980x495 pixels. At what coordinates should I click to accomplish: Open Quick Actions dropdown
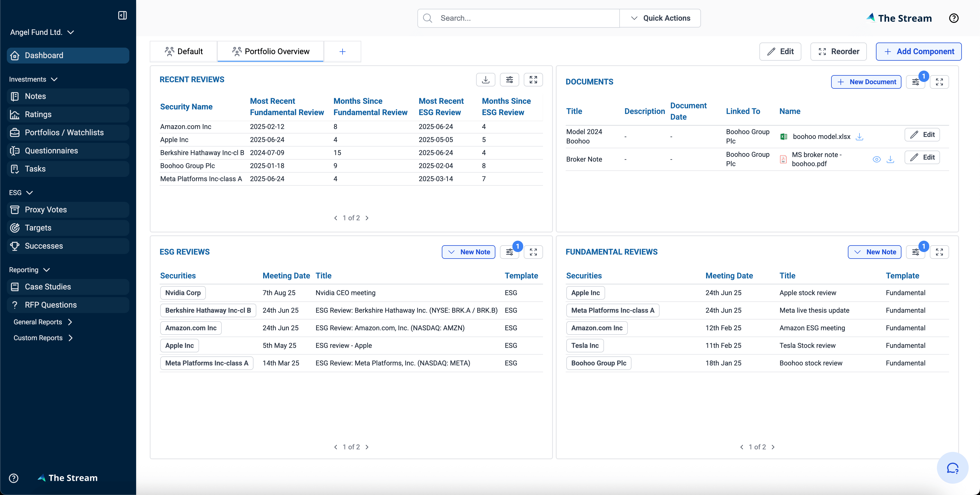pos(660,18)
